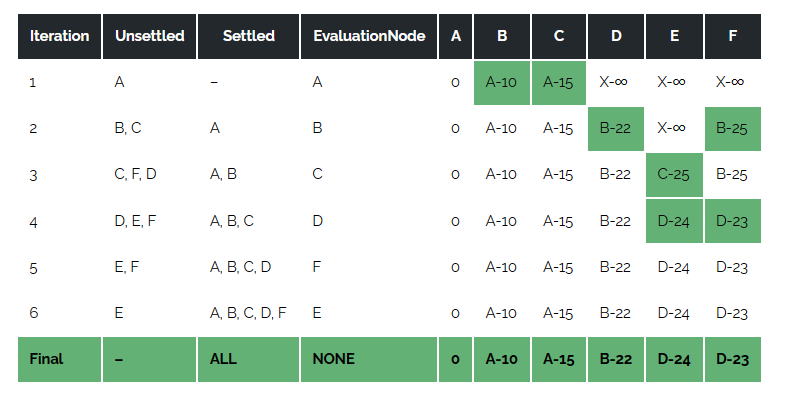
Task: Click the Unsettled column header
Action: point(150,36)
